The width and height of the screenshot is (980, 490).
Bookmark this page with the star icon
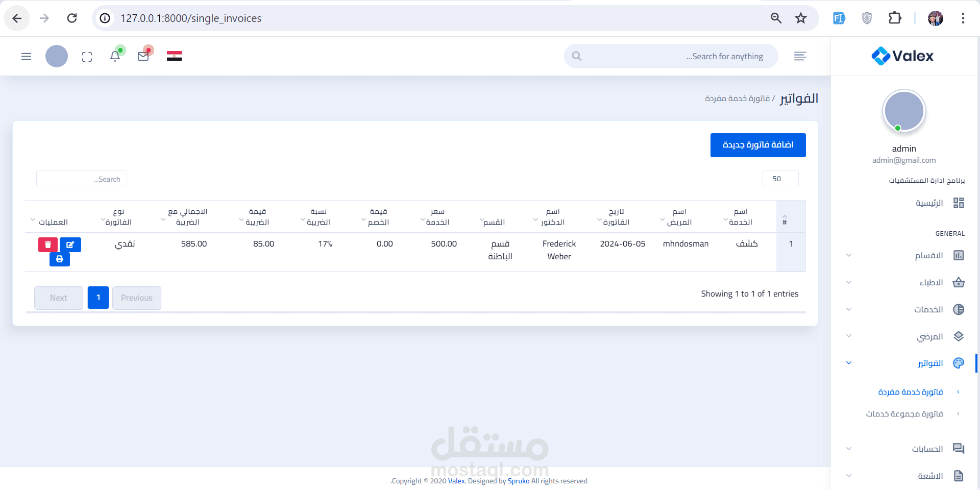pos(801,18)
